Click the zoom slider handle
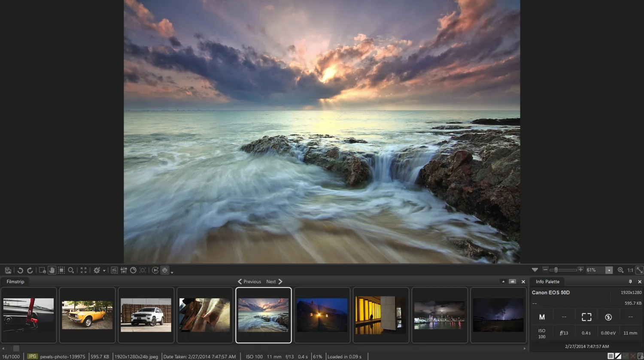The width and height of the screenshot is (644, 360). (x=556, y=270)
